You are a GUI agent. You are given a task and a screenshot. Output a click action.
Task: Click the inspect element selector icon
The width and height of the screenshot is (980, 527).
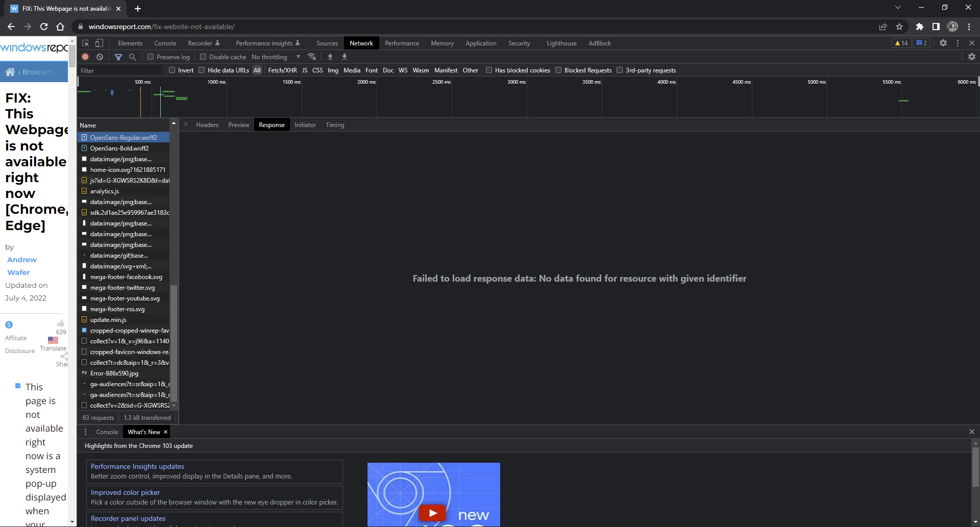point(86,43)
